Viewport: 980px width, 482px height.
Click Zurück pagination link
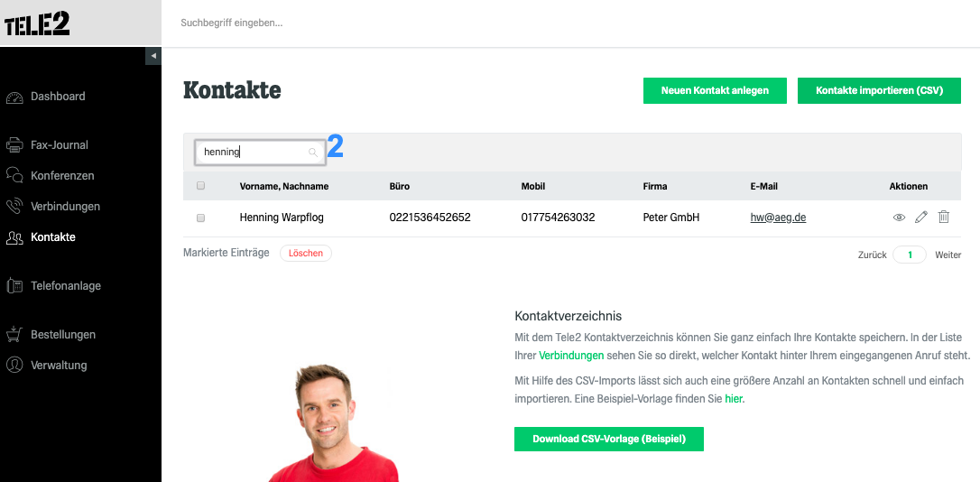tap(872, 255)
